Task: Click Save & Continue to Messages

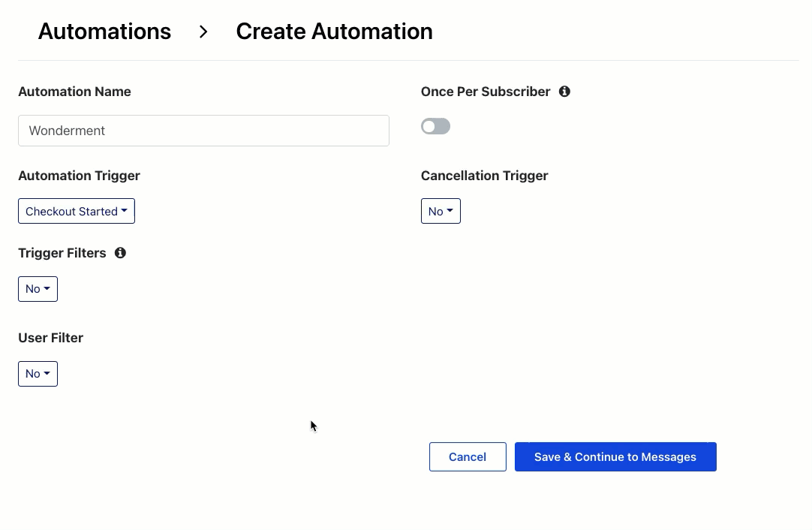Action: pyautogui.click(x=615, y=456)
